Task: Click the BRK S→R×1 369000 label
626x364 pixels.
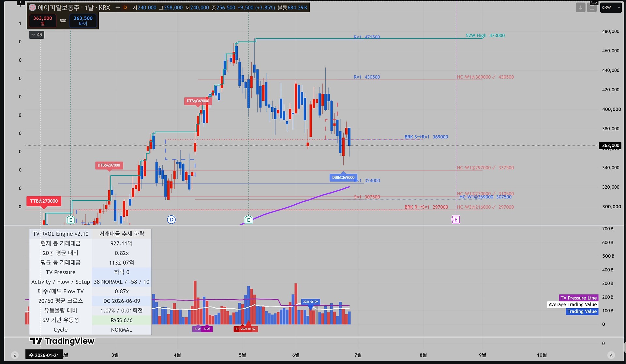Action: 426,137
